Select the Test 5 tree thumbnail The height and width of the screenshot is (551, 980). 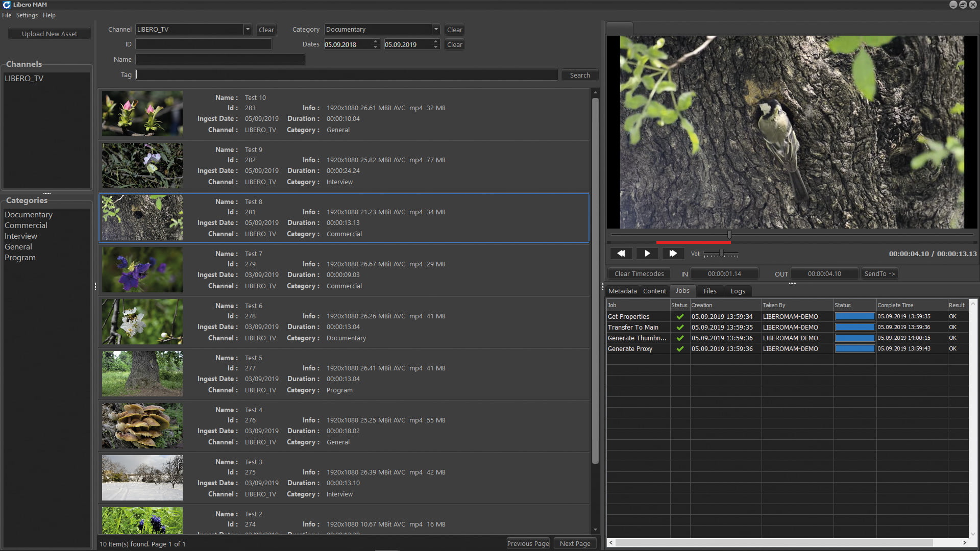[142, 373]
